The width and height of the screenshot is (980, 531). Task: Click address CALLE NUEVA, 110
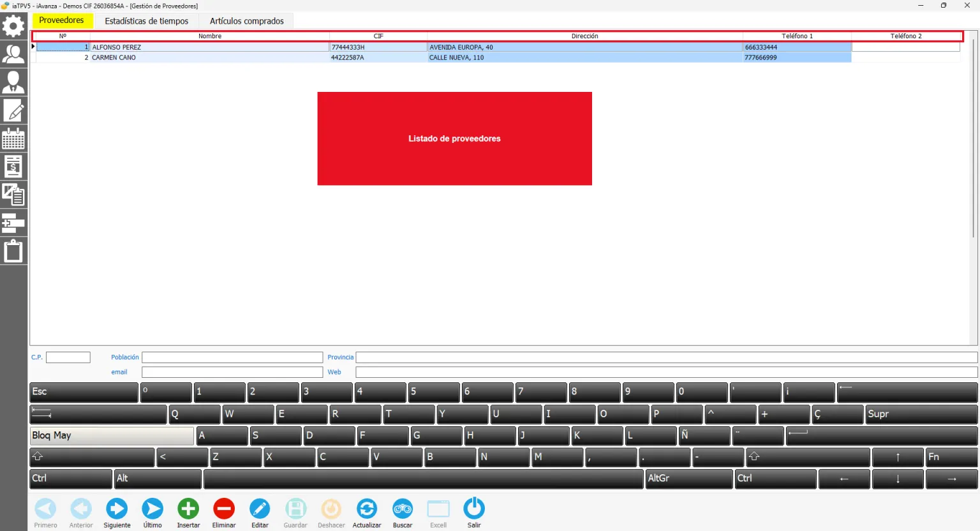pyautogui.click(x=457, y=57)
